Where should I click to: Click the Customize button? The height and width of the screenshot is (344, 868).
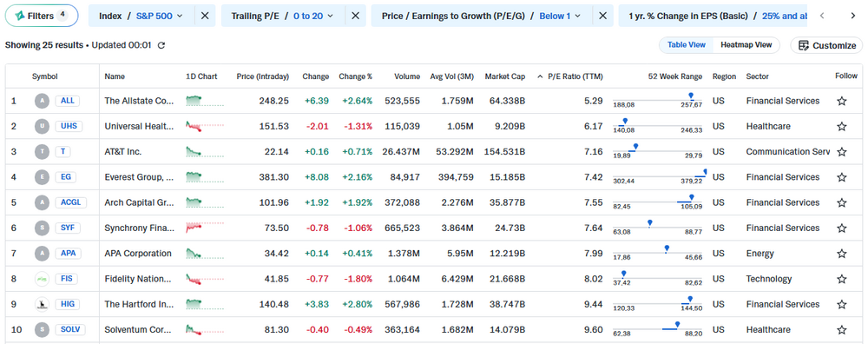826,45
